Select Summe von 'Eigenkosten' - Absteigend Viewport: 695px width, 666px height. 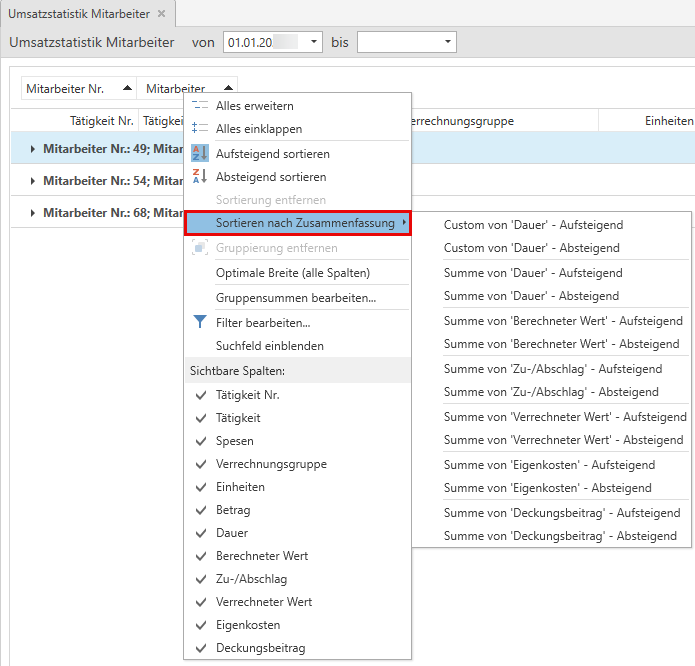click(x=551, y=488)
